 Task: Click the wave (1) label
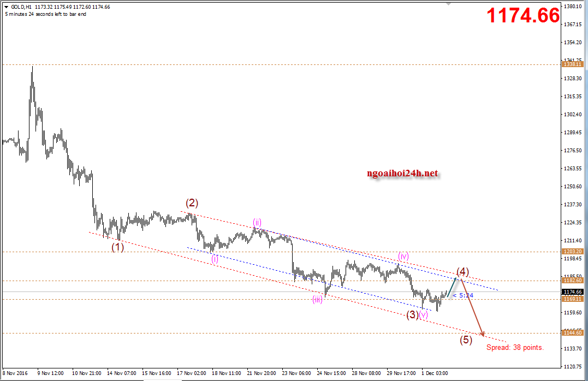click(x=117, y=247)
